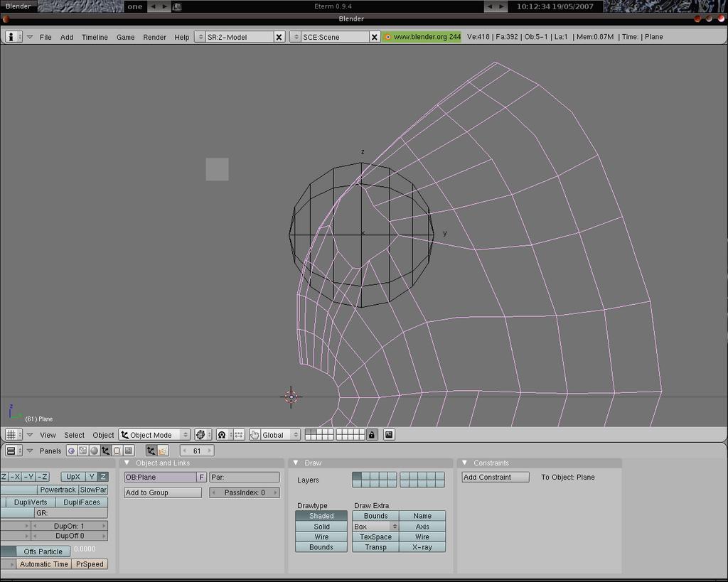The image size is (728, 582).
Task: Click the 3D cursor in the viewport
Action: click(291, 397)
